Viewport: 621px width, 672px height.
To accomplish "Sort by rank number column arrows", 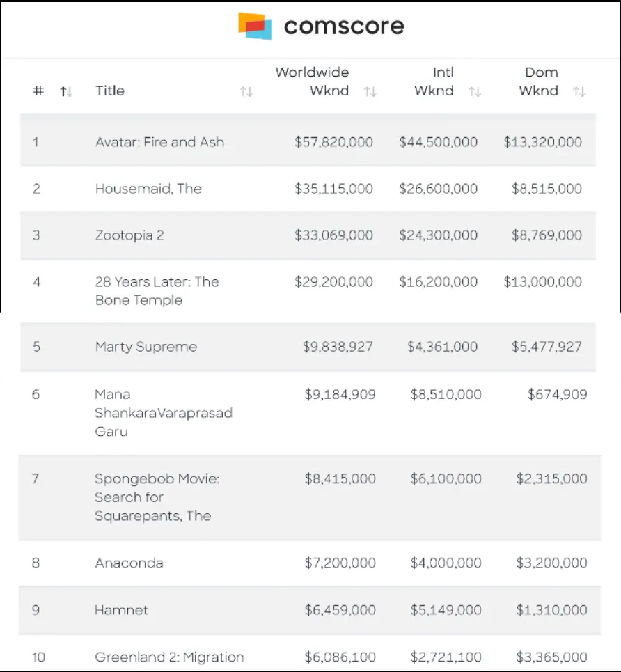I will [66, 91].
